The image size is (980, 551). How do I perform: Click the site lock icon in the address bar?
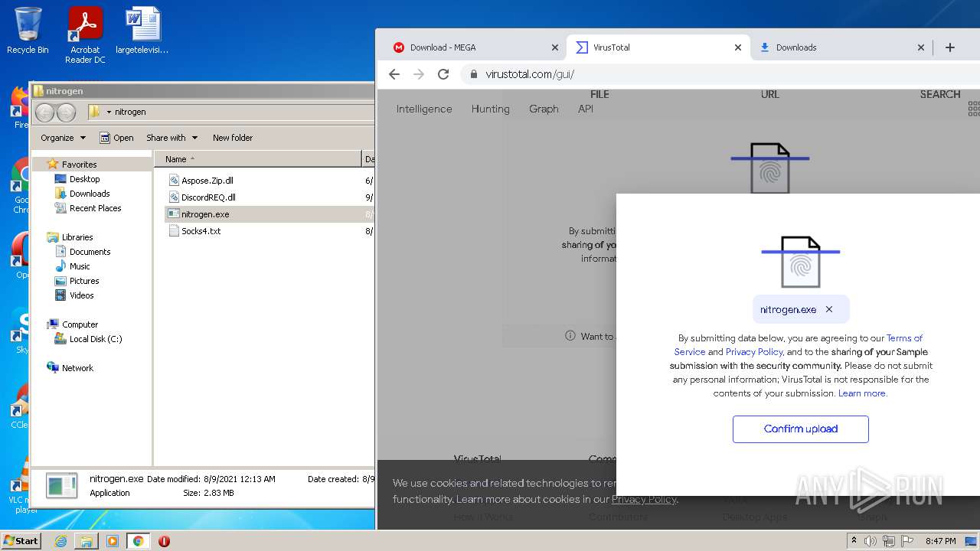tap(473, 74)
